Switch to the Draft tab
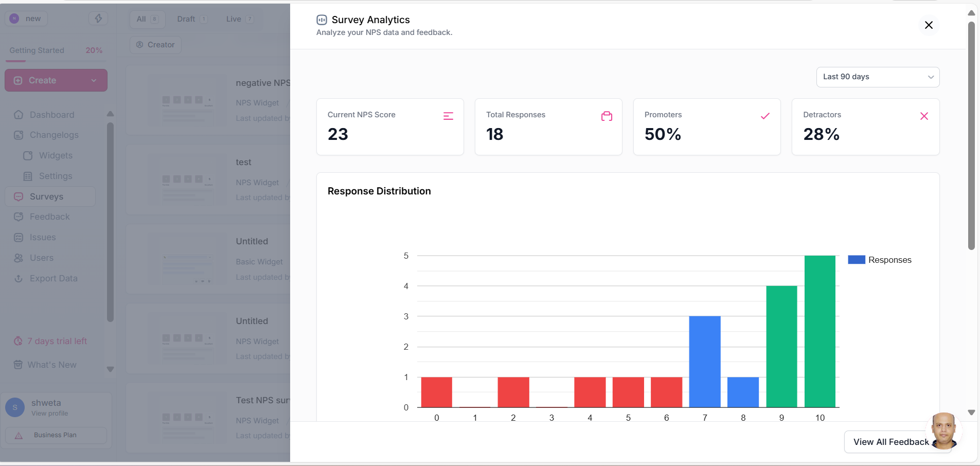 tap(191, 19)
